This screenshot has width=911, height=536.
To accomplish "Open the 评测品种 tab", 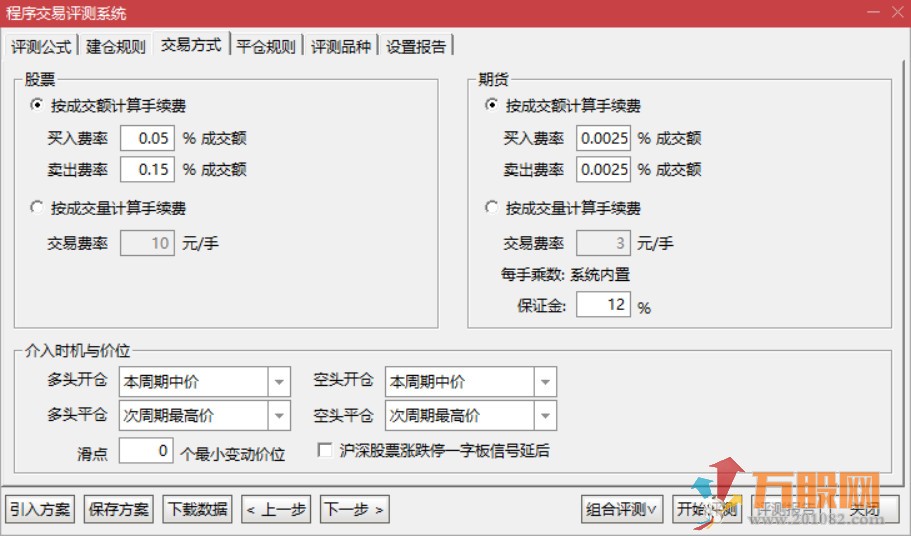I will pyautogui.click(x=340, y=46).
